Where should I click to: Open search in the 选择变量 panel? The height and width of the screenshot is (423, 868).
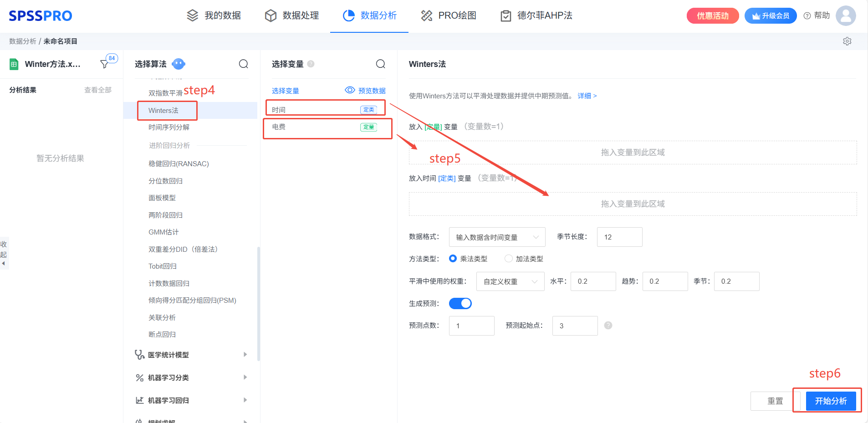381,64
